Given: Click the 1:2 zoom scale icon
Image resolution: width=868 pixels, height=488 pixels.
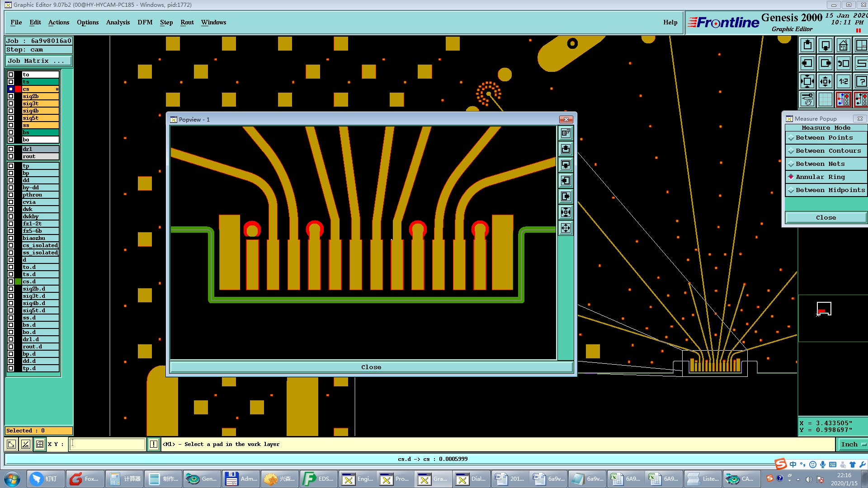Looking at the screenshot, I should pos(843,82).
